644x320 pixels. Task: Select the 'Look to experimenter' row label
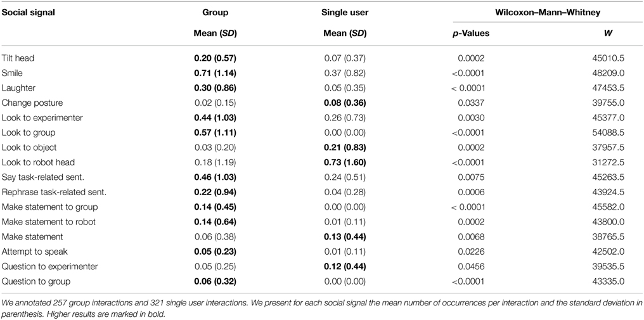[42, 117]
